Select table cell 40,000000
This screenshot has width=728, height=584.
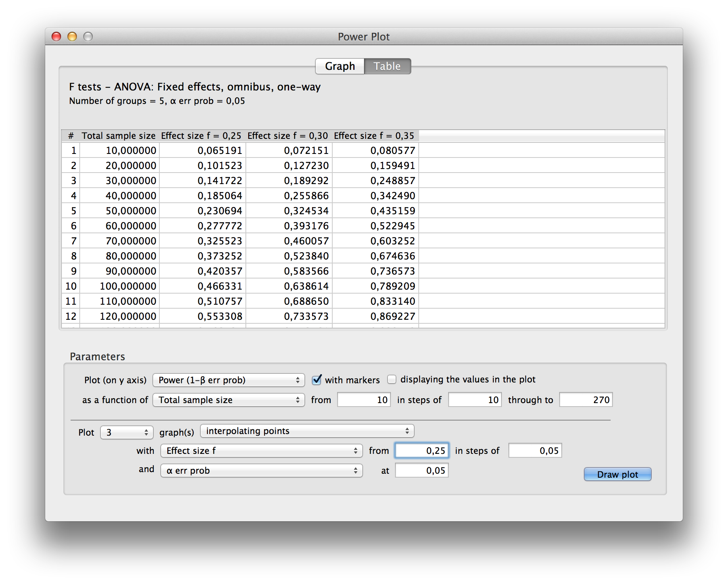tap(119, 196)
